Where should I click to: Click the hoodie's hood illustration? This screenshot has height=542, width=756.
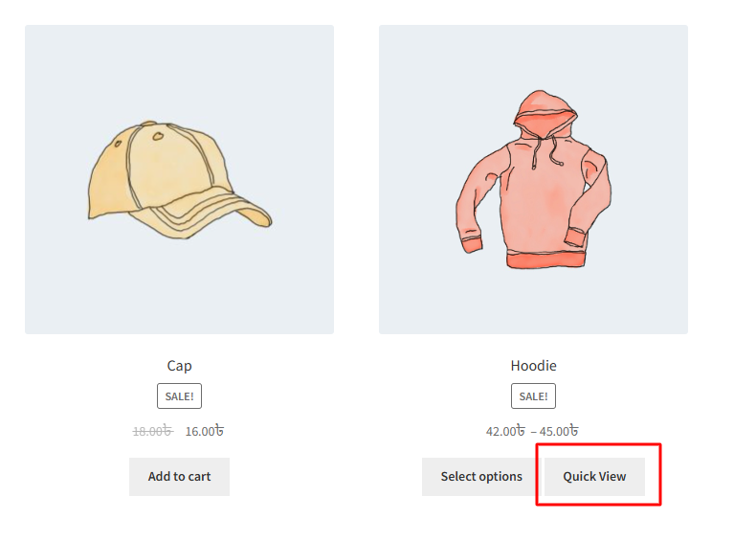point(545,113)
